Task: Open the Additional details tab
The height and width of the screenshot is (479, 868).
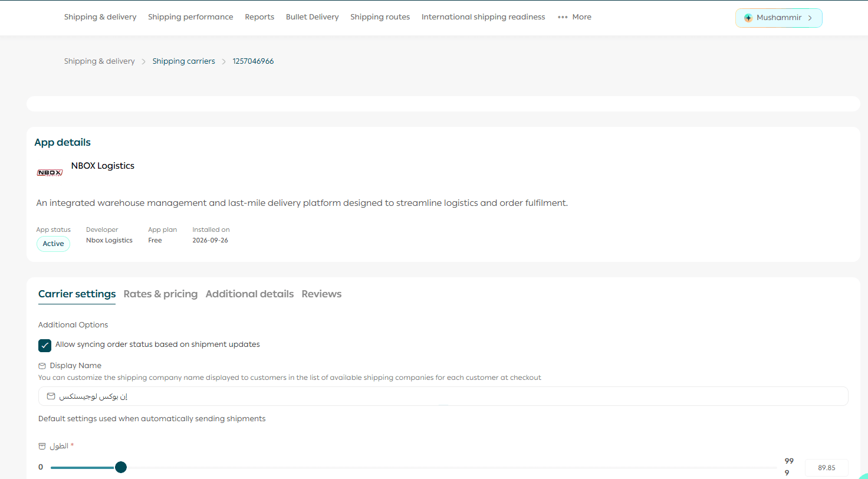Action: click(249, 294)
